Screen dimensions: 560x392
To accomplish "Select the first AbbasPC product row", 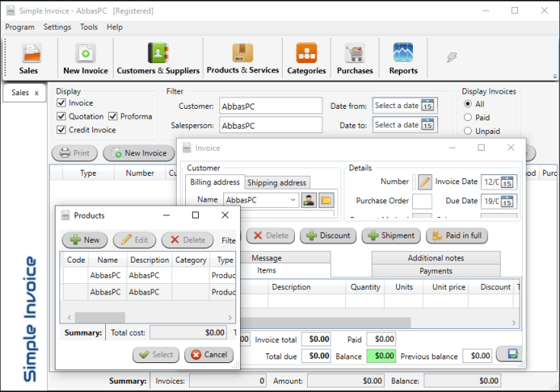I will 149,276.
